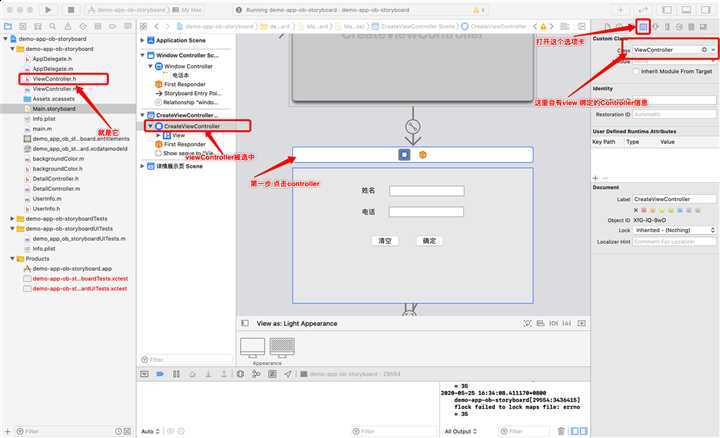Open the Symbol navigator icon
The image size is (720, 438).
pyautogui.click(x=38, y=27)
